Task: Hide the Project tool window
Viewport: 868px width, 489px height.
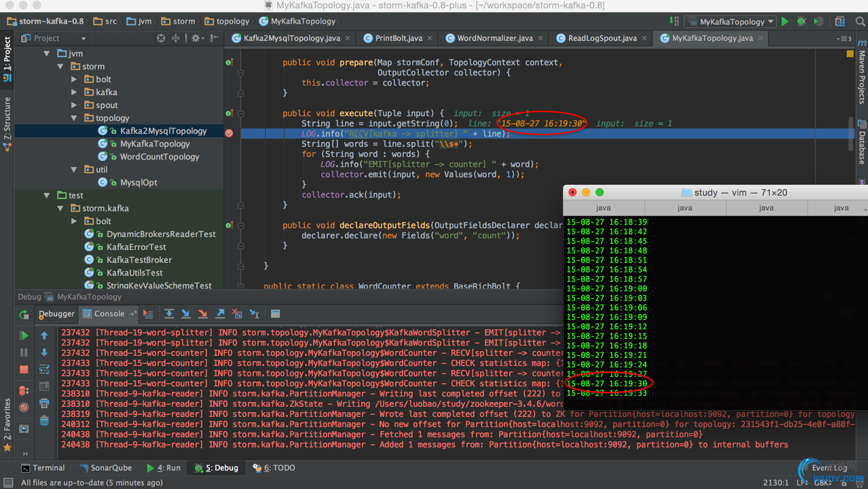Action: coord(214,38)
